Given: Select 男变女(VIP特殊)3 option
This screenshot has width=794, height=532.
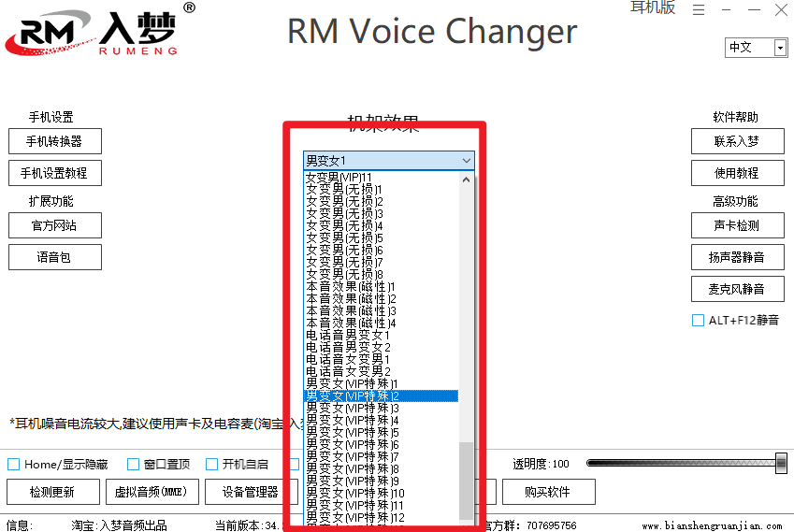Looking at the screenshot, I should coord(382,408).
